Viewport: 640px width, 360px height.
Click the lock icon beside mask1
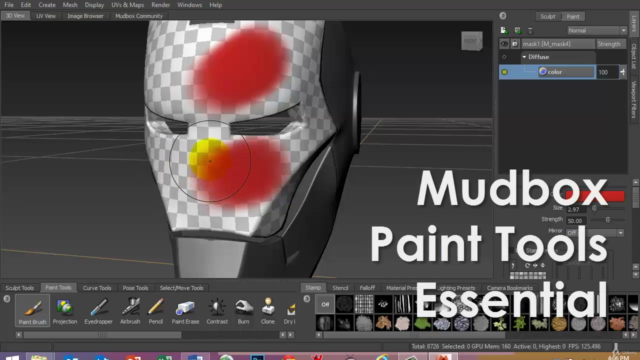point(515,44)
